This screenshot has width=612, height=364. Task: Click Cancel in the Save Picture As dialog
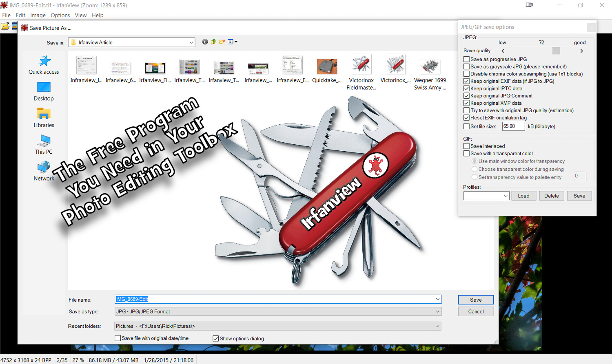pyautogui.click(x=476, y=311)
